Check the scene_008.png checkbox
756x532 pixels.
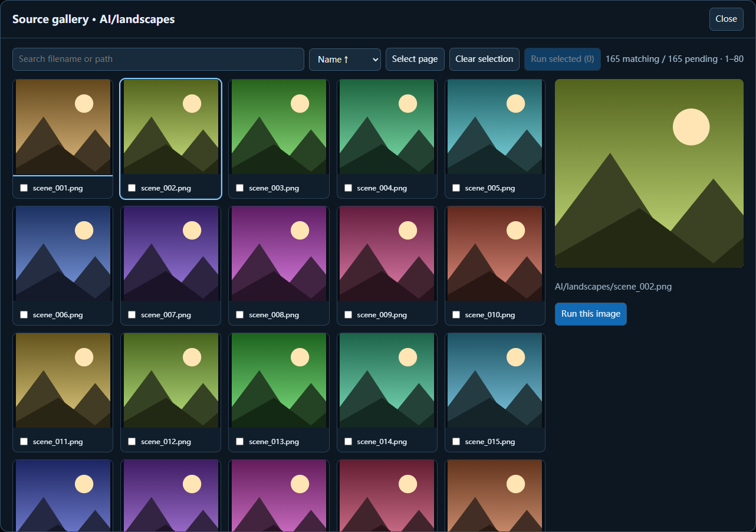point(239,315)
